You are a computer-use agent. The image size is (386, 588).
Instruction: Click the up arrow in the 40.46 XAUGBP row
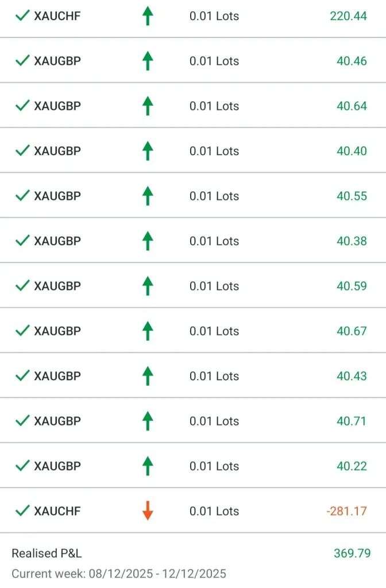click(148, 60)
